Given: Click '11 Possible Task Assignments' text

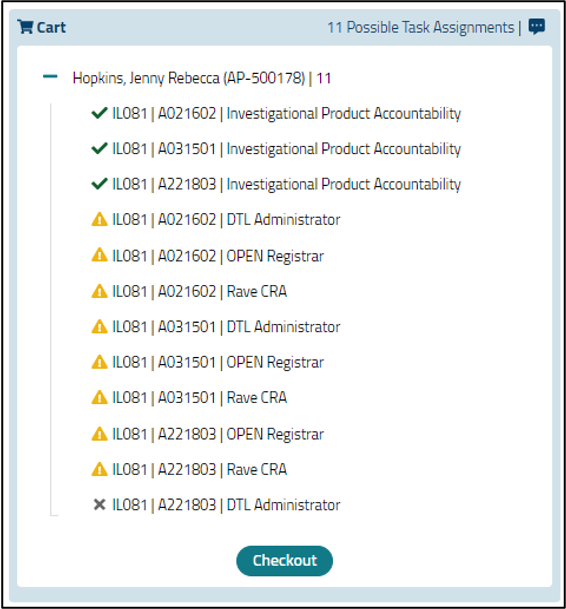Looking at the screenshot, I should click(x=421, y=28).
